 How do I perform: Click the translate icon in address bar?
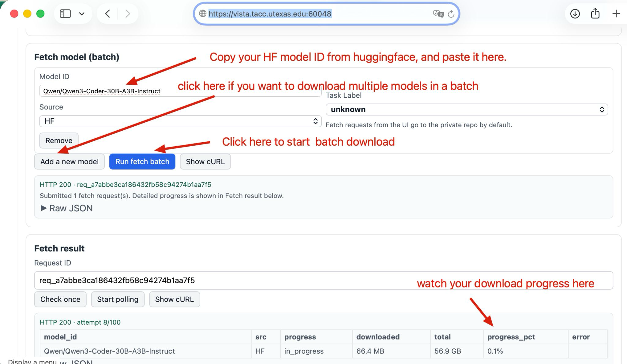click(438, 14)
